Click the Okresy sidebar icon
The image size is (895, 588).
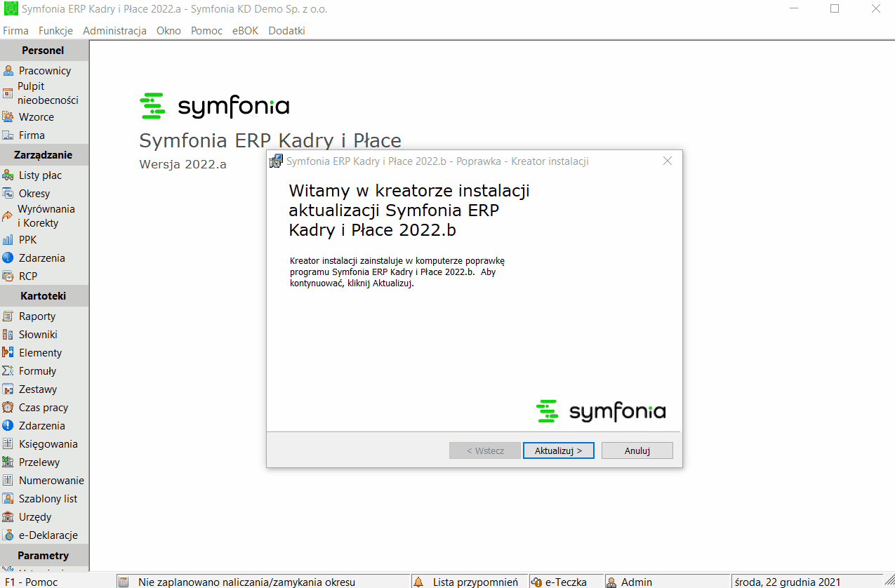pos(8,194)
